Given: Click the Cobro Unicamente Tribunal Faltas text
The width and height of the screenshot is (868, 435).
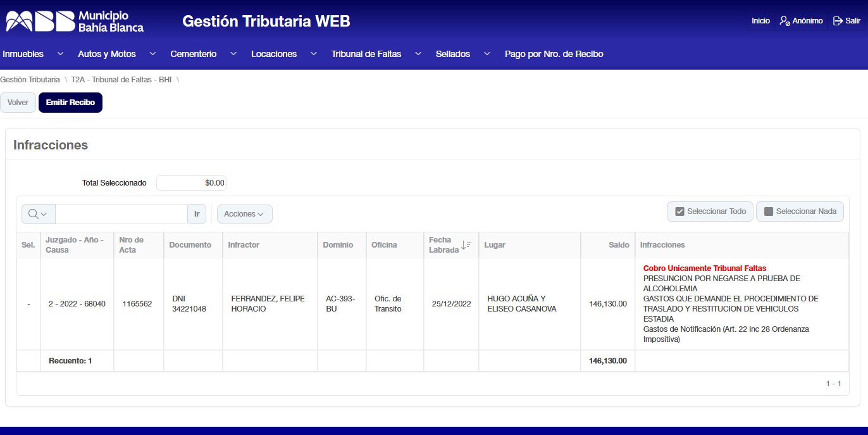Looking at the screenshot, I should pyautogui.click(x=705, y=268).
